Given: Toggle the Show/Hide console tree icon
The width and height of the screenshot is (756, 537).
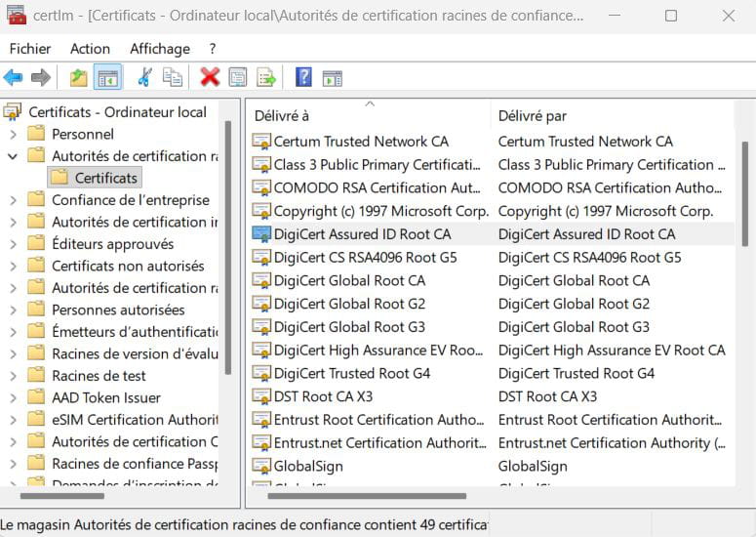Looking at the screenshot, I should pos(108,77).
